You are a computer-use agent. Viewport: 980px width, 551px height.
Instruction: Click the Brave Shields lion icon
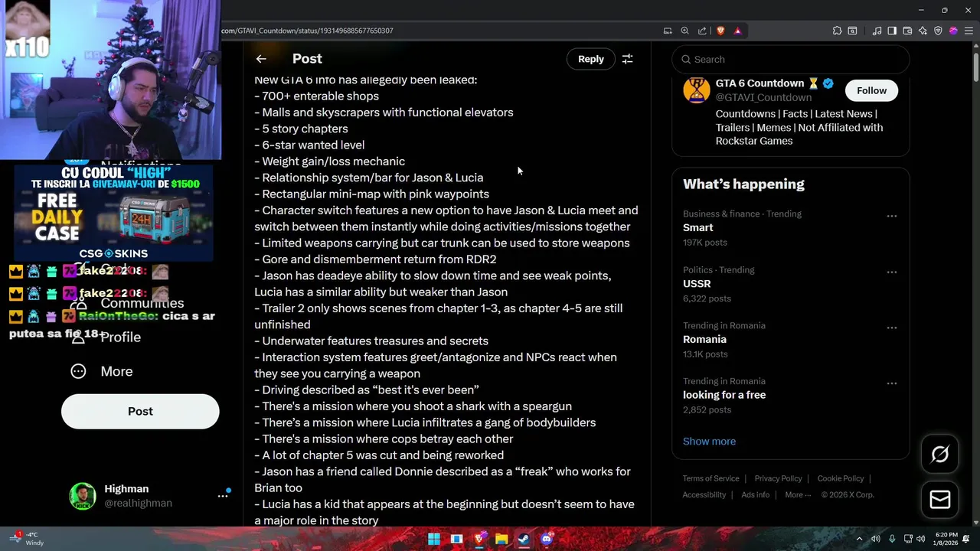pyautogui.click(x=720, y=31)
